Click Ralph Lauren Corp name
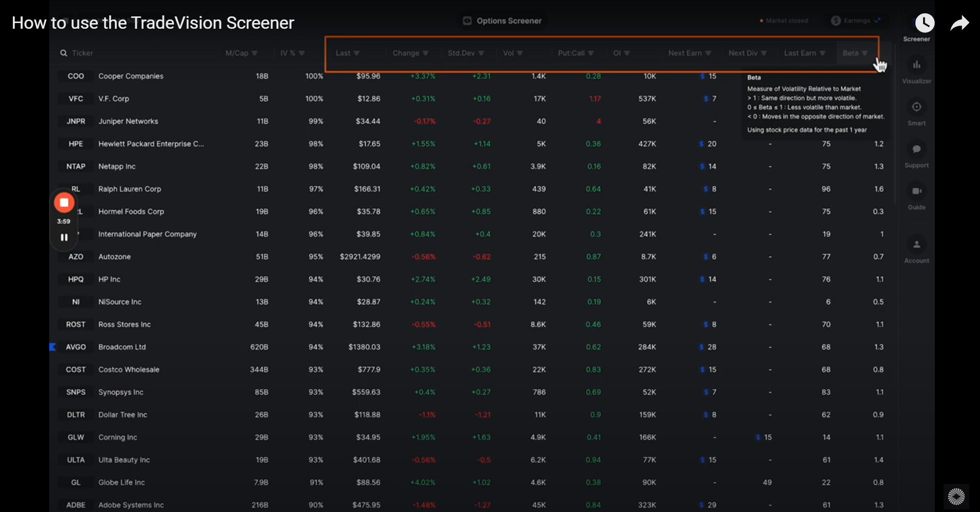This screenshot has height=512, width=980. point(130,189)
